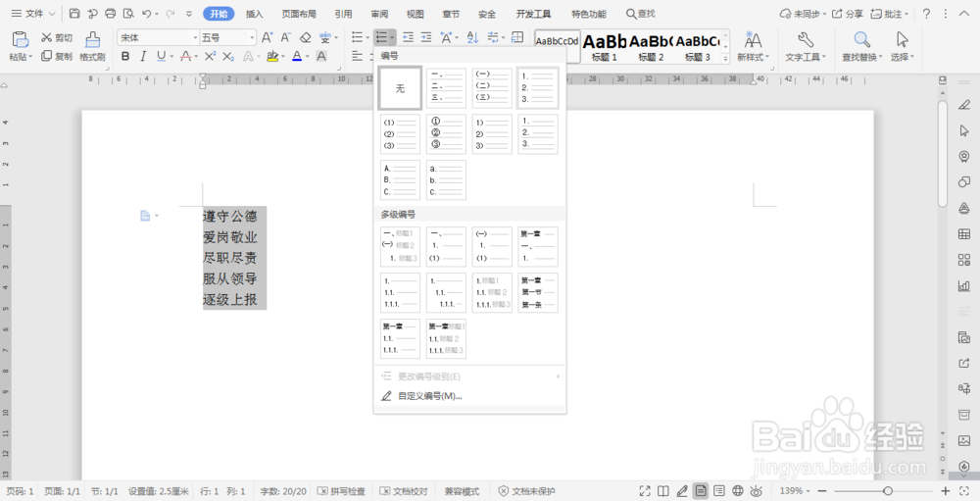The height and width of the screenshot is (501, 980).
Task: Select the Format Painter (格式刷) tool
Action: (92, 46)
